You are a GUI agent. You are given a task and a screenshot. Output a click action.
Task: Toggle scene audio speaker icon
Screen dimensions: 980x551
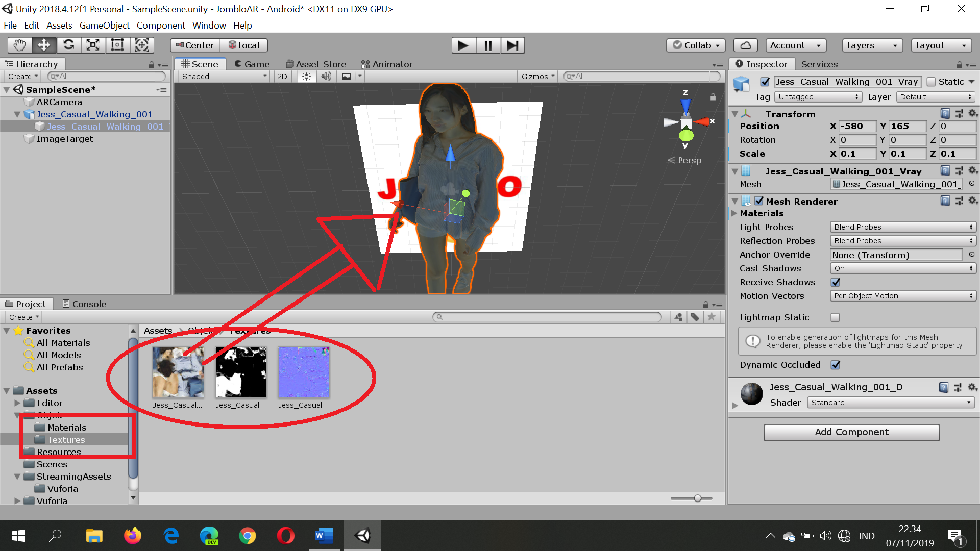pyautogui.click(x=326, y=77)
